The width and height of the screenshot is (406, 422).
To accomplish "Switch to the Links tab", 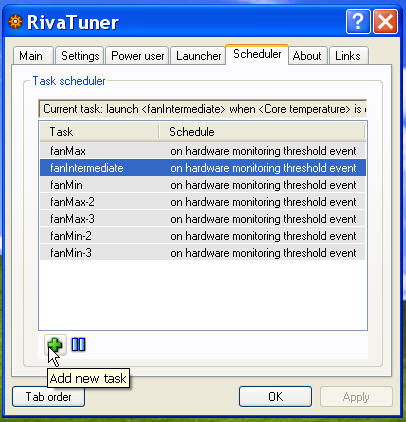I will tap(348, 56).
